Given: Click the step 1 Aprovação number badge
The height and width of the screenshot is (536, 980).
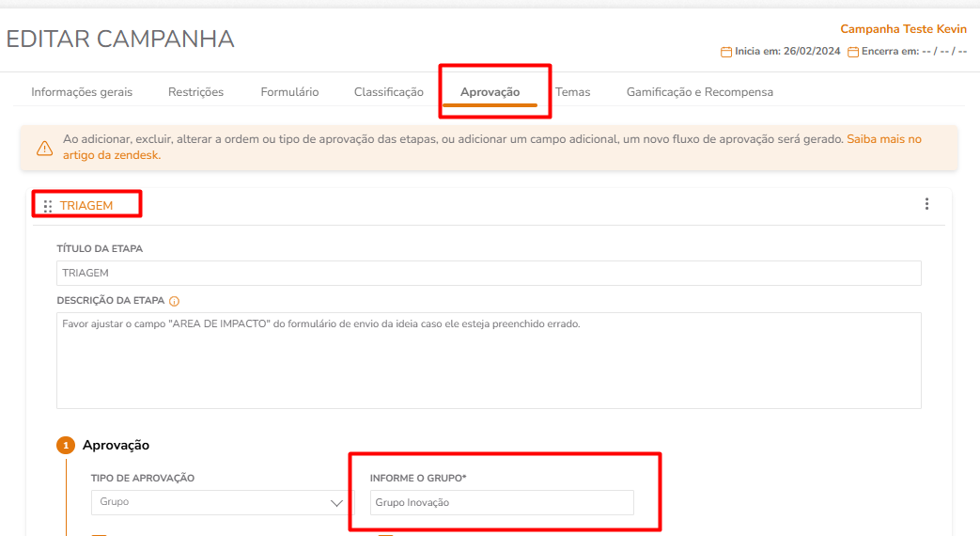Looking at the screenshot, I should tap(66, 446).
